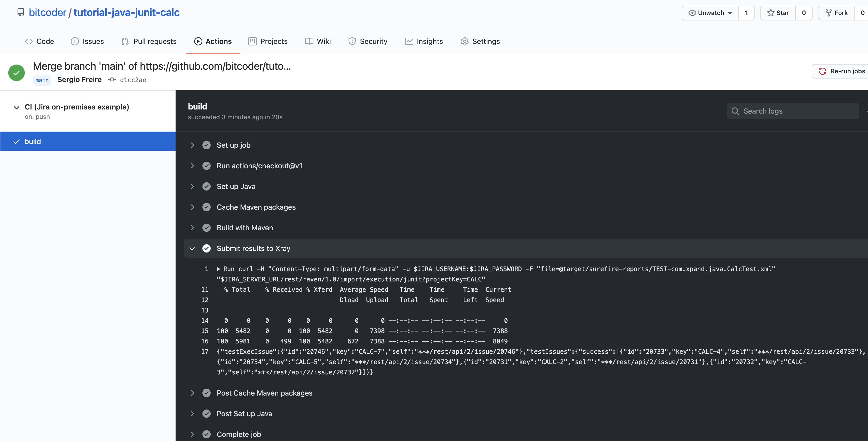Click the build job heading in log panel
868x441 pixels.
point(198,106)
